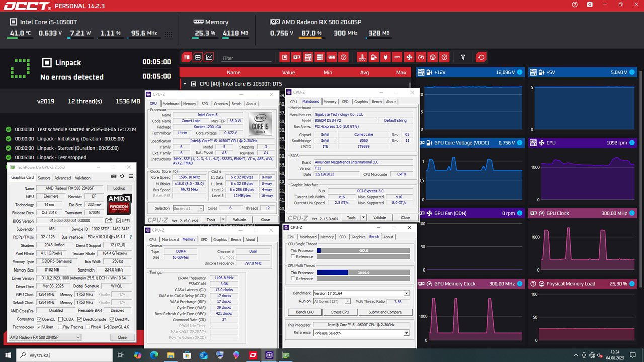Image resolution: width=644 pixels, height=362 pixels.
Task: Click the GPU-Z screenshot camera icon
Action: tap(114, 177)
